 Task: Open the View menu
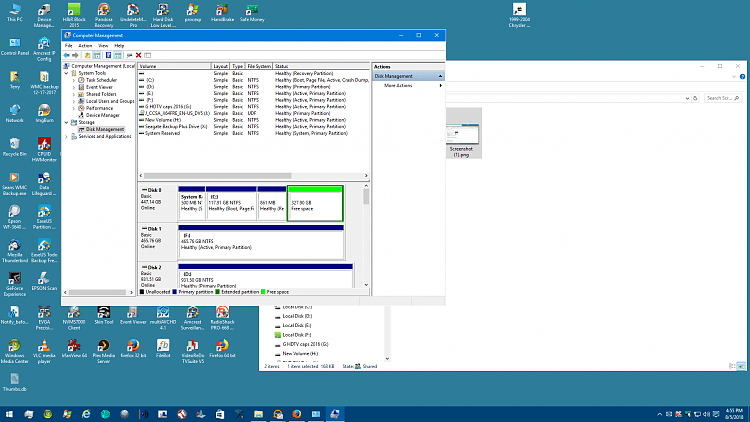click(x=102, y=46)
